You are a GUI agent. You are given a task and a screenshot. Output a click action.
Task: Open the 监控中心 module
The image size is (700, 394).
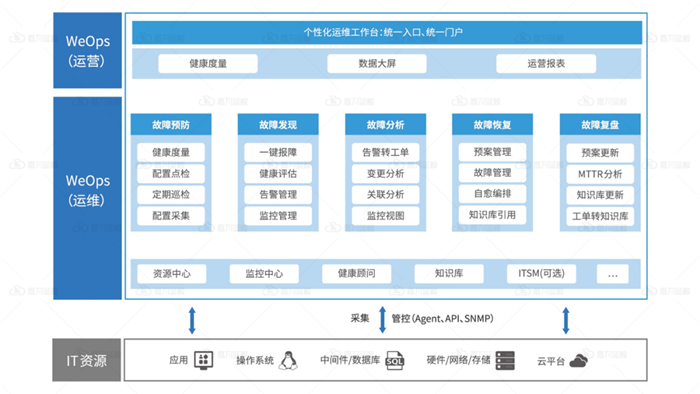264,274
